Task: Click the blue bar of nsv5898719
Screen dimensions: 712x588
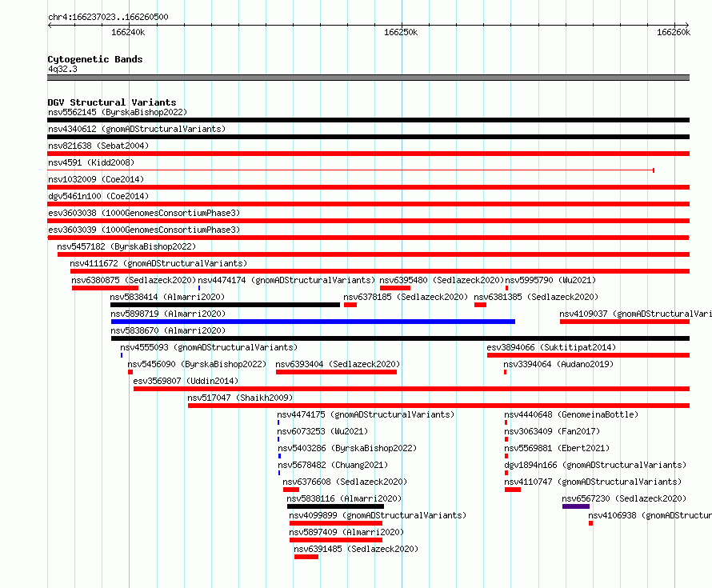Action: pyautogui.click(x=314, y=322)
